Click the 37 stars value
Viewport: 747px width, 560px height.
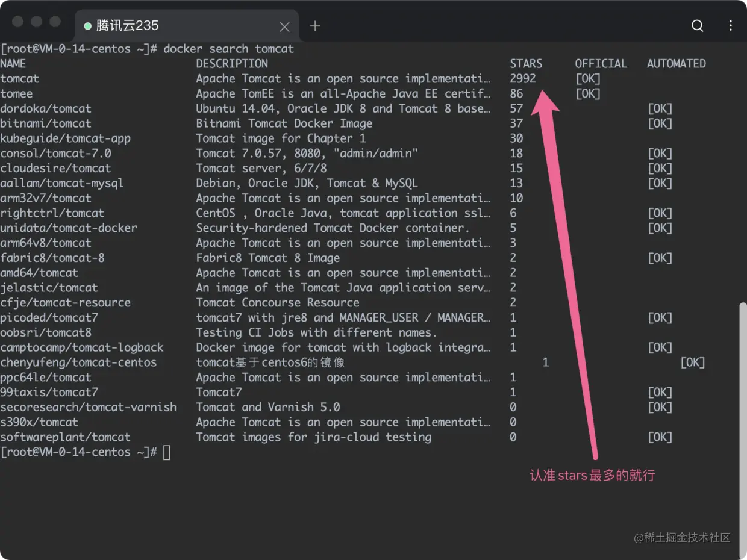(516, 123)
